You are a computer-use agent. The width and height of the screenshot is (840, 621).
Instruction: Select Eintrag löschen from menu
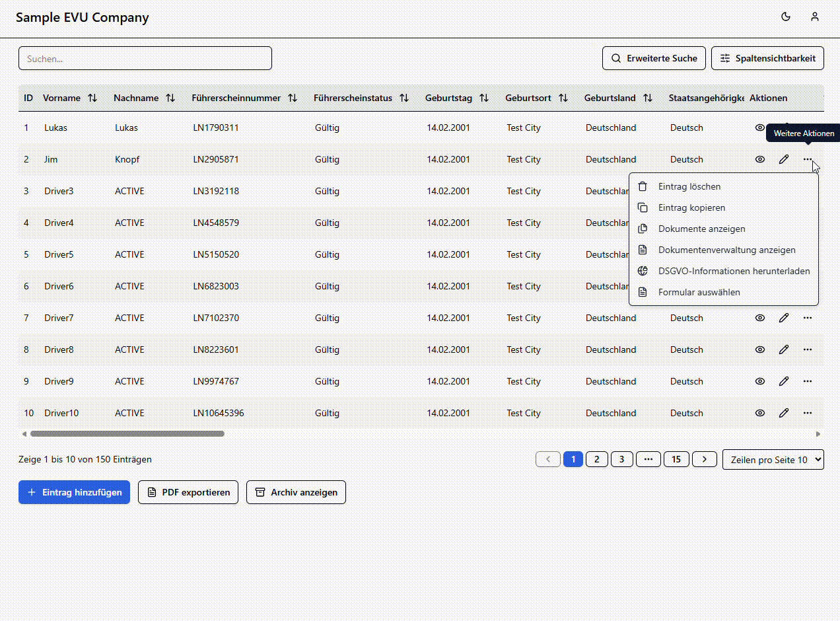(689, 187)
